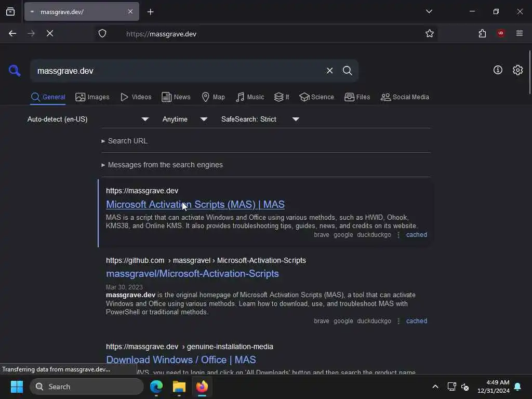
Task: Open Anytime time range dropdown
Action: (184, 119)
